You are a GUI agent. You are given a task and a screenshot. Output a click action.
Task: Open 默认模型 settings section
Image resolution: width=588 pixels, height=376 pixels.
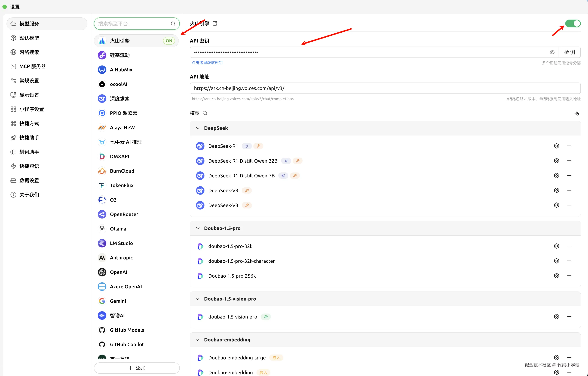point(29,38)
